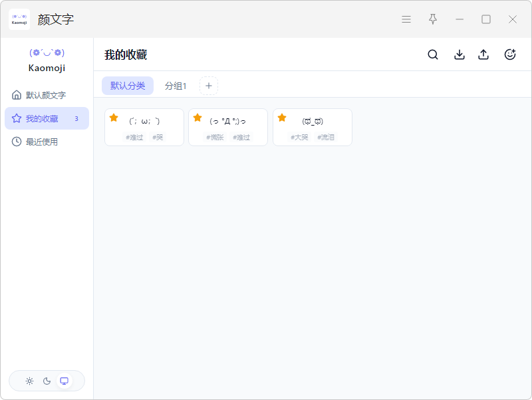
Task: Copy the (ಥ_ಥ) kaomoji card
Action: [x=313, y=127]
